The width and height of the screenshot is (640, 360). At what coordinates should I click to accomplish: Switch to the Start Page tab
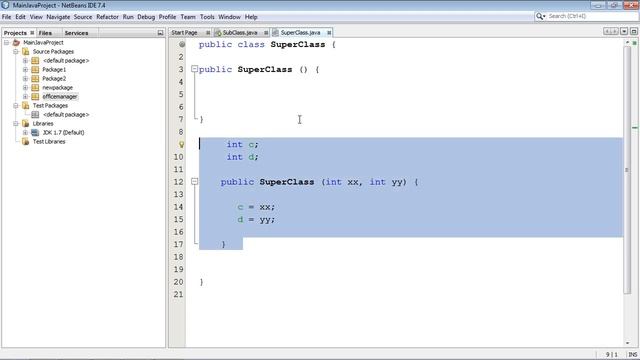click(184, 33)
